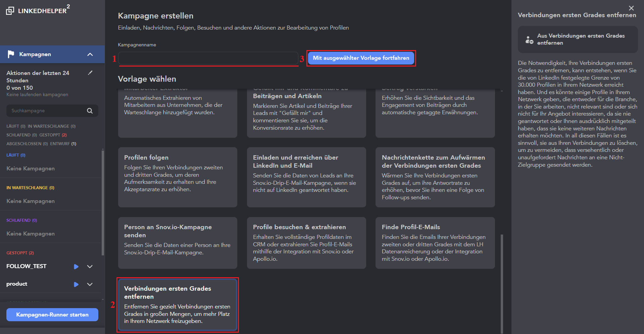The height and width of the screenshot is (334, 644).
Task: Choose the Profilen folgen template card
Action: pyautogui.click(x=178, y=177)
